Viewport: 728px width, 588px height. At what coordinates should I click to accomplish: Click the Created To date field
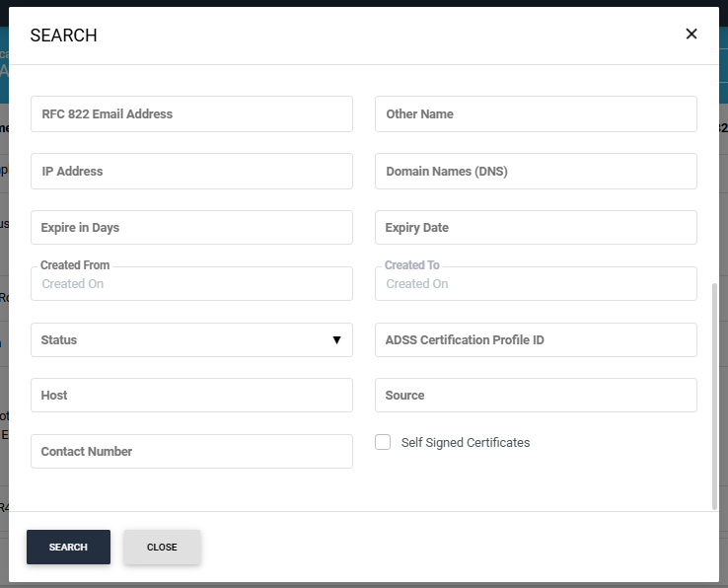[x=536, y=284]
